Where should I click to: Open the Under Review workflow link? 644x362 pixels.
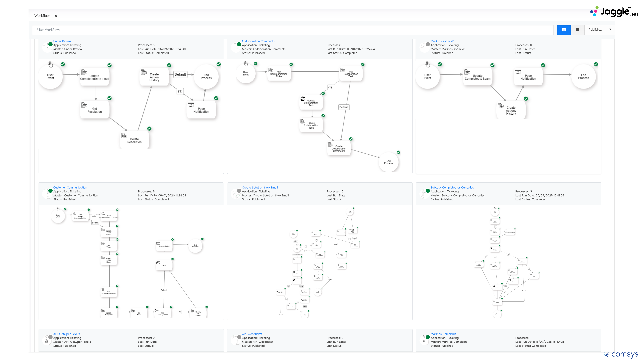click(62, 41)
